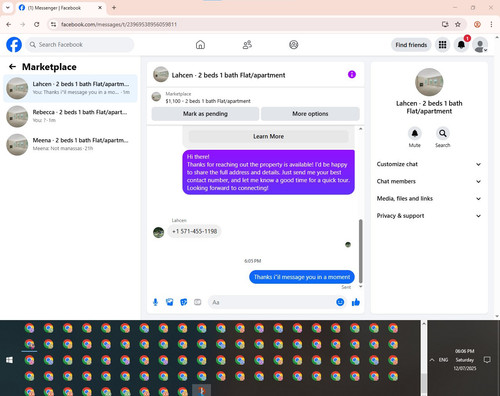Viewport: 500px width, 396px height.
Task: Click the Thanks message bubble
Action: pos(302,277)
